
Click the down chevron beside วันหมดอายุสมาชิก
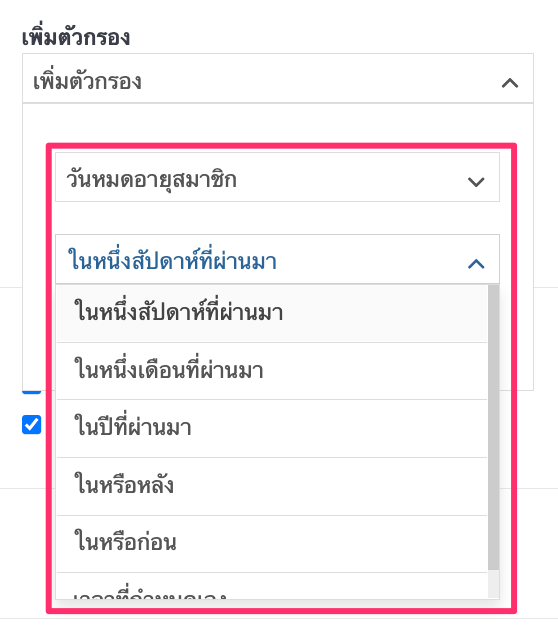476,182
